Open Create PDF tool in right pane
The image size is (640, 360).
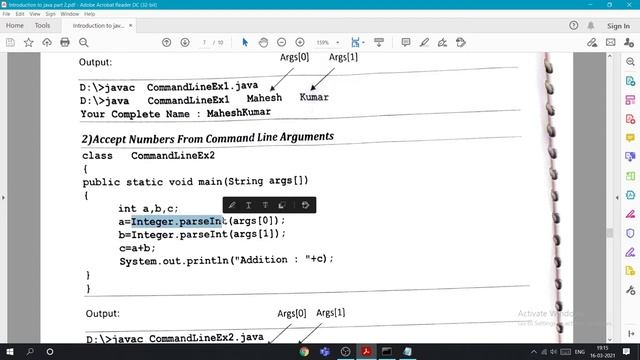coord(630,119)
